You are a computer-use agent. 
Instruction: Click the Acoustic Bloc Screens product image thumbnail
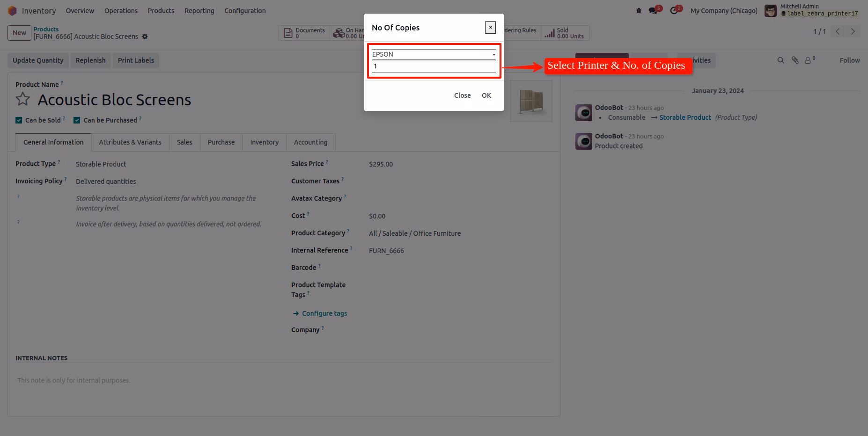click(x=531, y=101)
